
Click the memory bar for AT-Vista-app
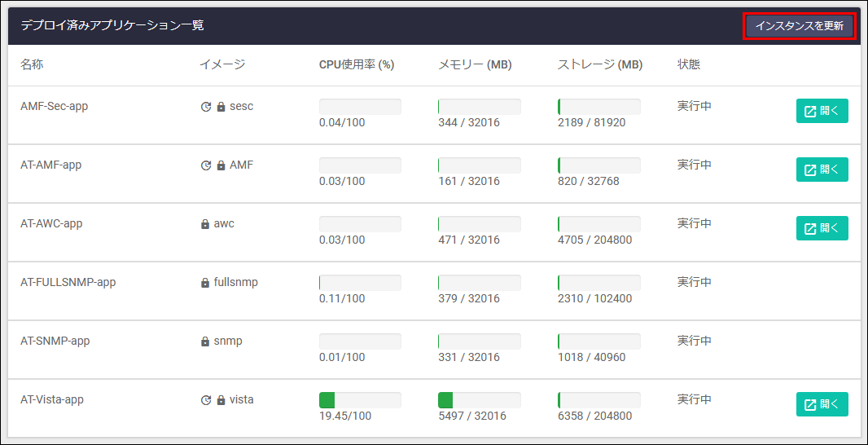click(480, 400)
